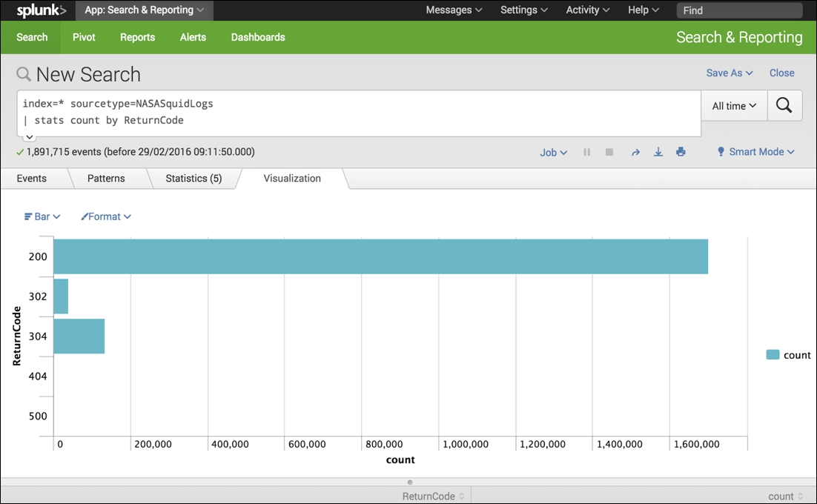Image resolution: width=817 pixels, height=504 pixels.
Task: Switch to the Events tab
Action: pos(32,178)
